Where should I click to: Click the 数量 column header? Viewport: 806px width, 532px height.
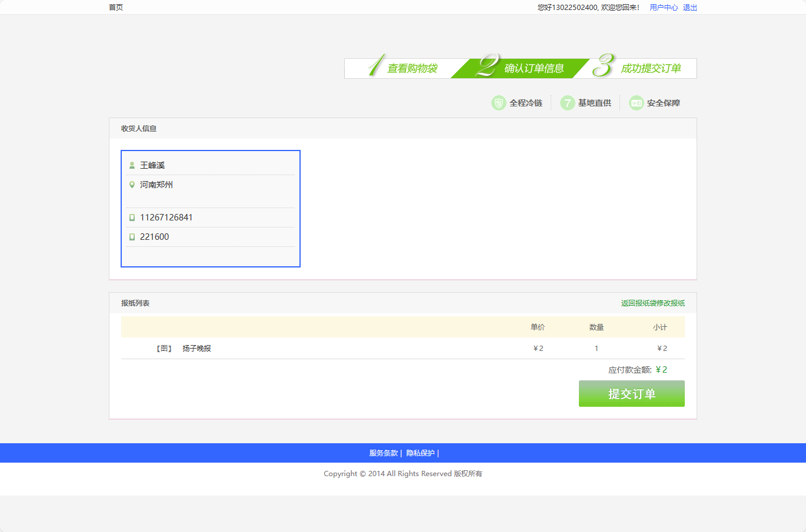pyautogui.click(x=597, y=327)
